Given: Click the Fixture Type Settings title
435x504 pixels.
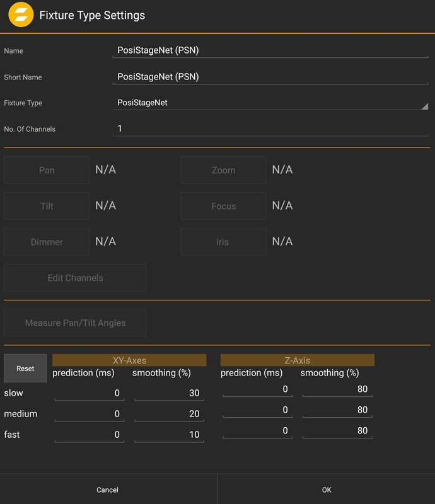Looking at the screenshot, I should (92, 15).
